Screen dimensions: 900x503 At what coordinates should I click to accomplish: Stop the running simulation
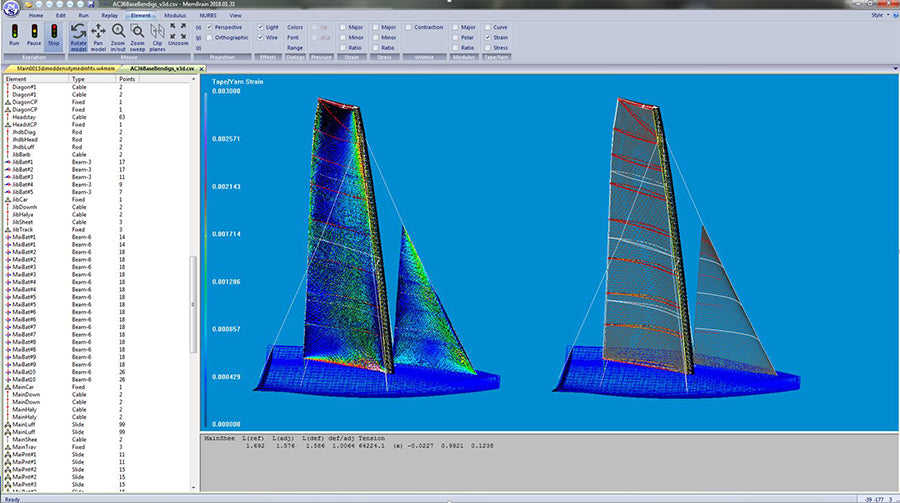click(54, 31)
